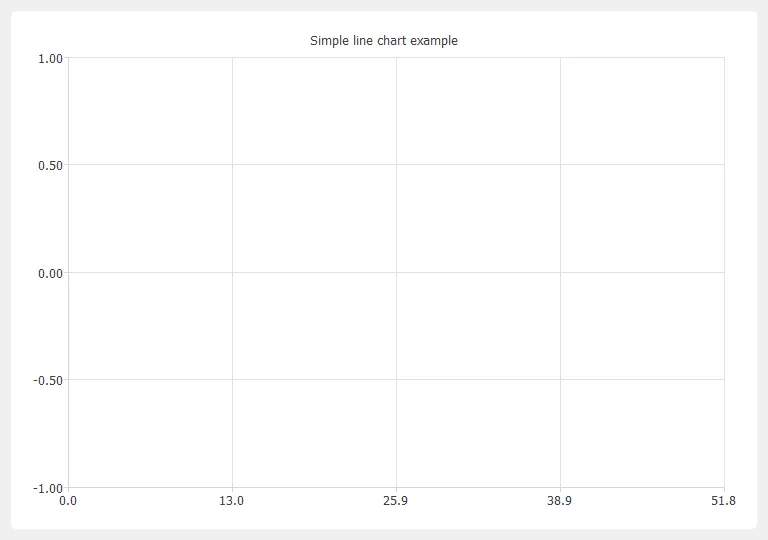The image size is (768, 540).
Task: Click the -0.50 y-axis label
Action: pos(48,381)
